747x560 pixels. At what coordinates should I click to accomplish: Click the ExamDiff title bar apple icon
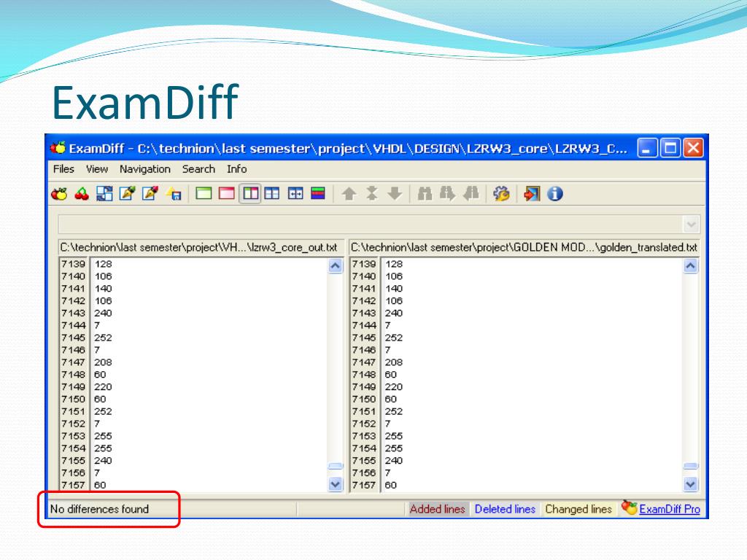point(58,148)
